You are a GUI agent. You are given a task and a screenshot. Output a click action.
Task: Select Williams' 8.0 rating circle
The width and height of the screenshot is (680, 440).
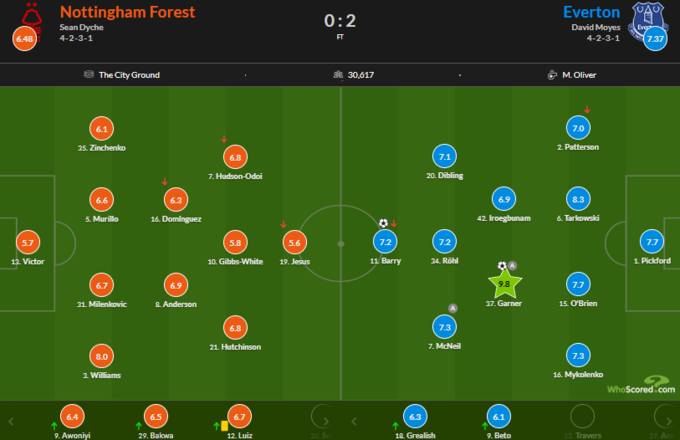click(x=101, y=356)
